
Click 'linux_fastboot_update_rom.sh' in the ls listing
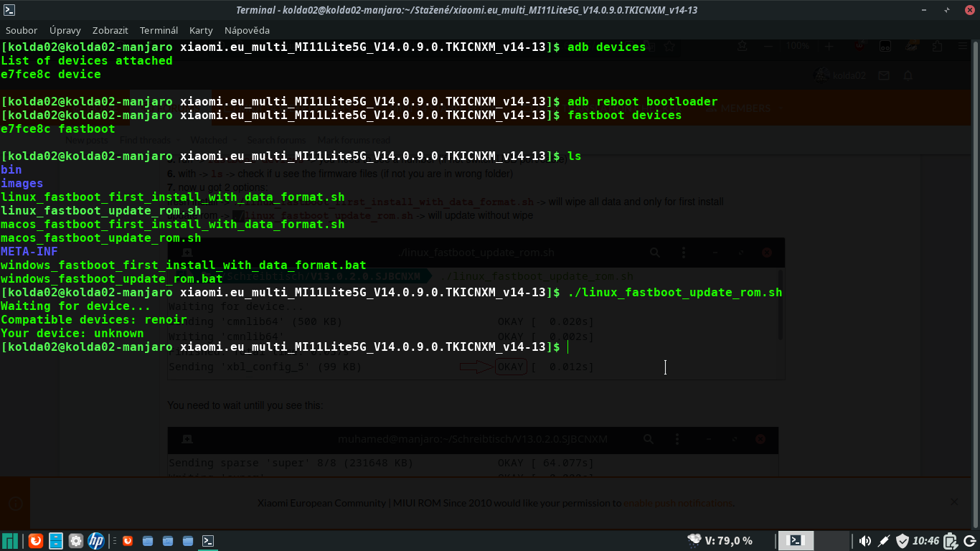click(101, 211)
